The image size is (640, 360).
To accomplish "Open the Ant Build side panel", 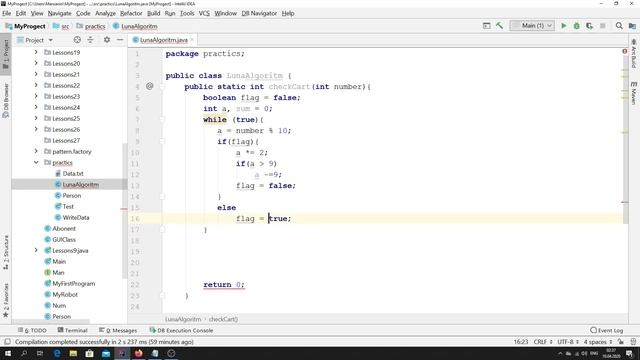I will tap(633, 54).
